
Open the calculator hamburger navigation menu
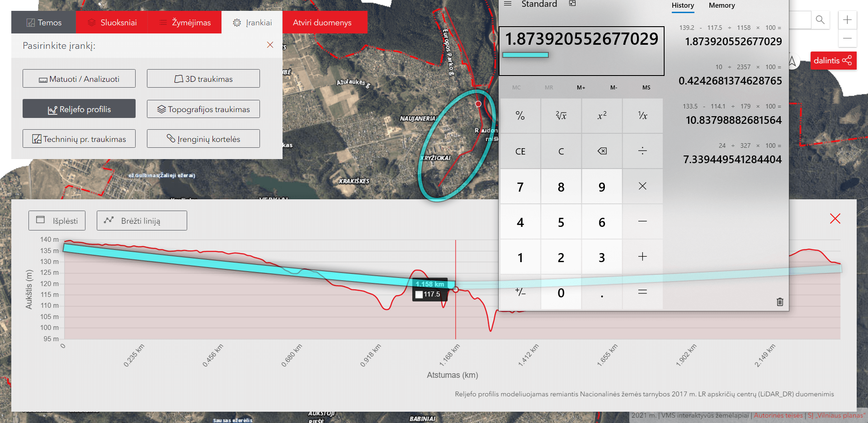[508, 4]
